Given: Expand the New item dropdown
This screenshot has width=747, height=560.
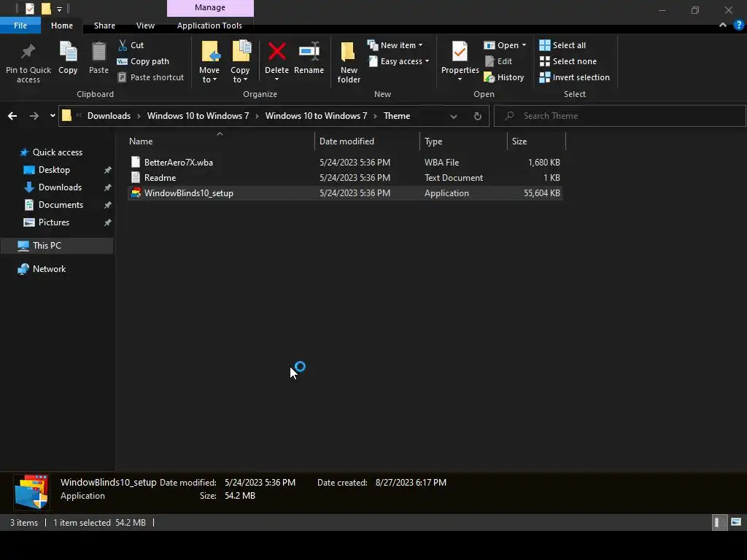Looking at the screenshot, I should click(x=395, y=45).
